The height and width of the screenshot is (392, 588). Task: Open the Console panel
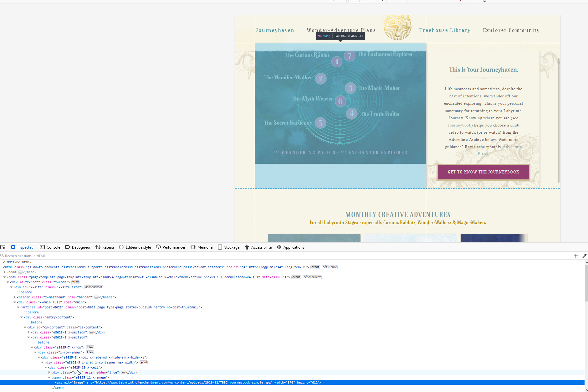[50, 247]
